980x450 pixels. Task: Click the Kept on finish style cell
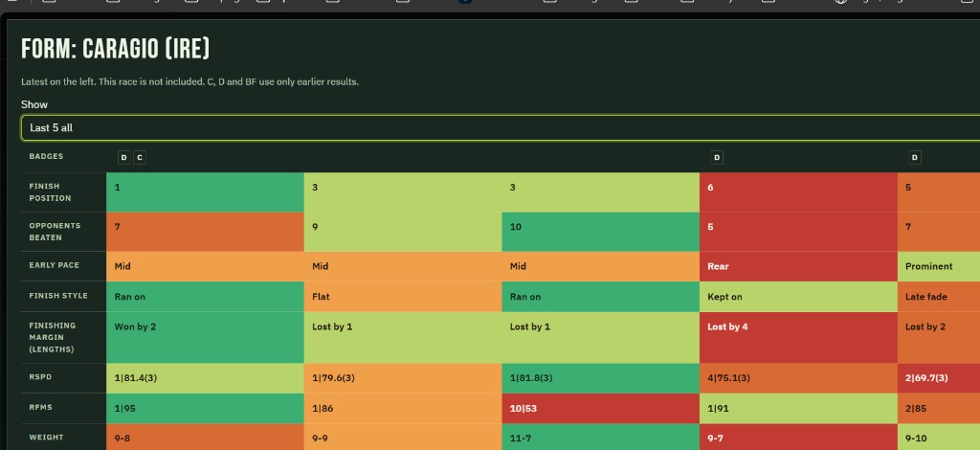798,296
